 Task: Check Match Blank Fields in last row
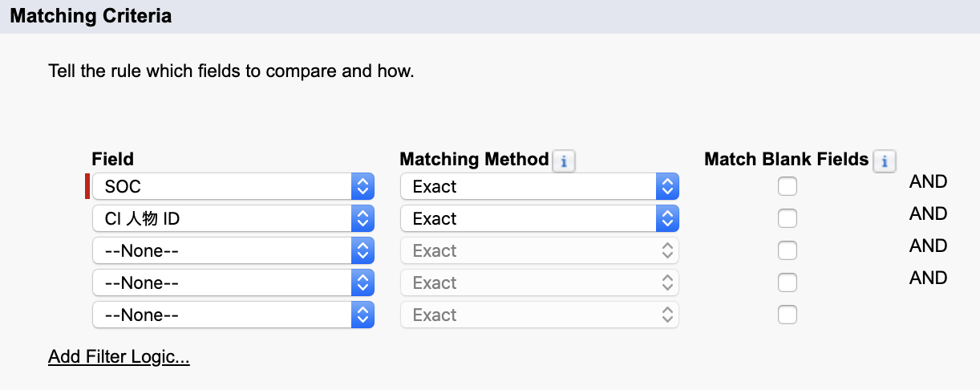(x=788, y=315)
